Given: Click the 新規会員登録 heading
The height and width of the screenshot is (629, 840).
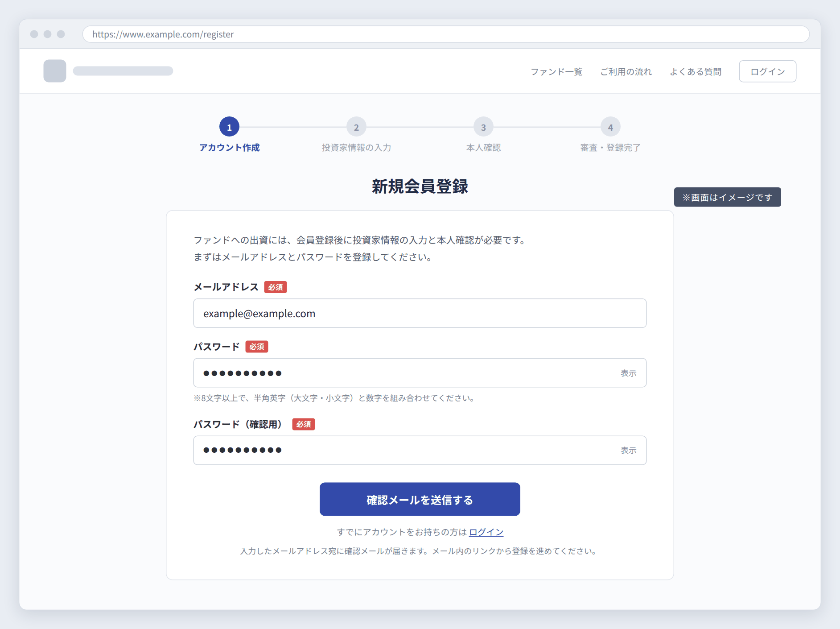Looking at the screenshot, I should pyautogui.click(x=420, y=186).
